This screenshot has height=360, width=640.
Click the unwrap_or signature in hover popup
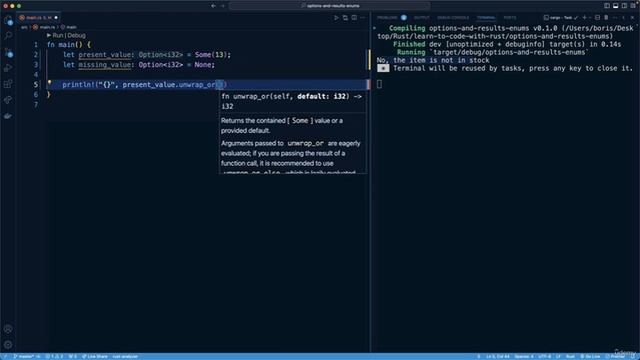(x=291, y=101)
